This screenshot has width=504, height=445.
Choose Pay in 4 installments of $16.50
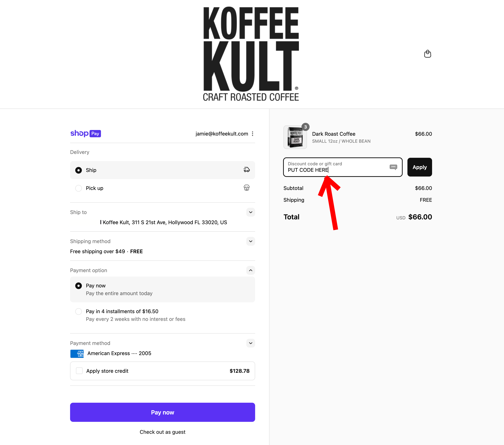click(x=78, y=311)
